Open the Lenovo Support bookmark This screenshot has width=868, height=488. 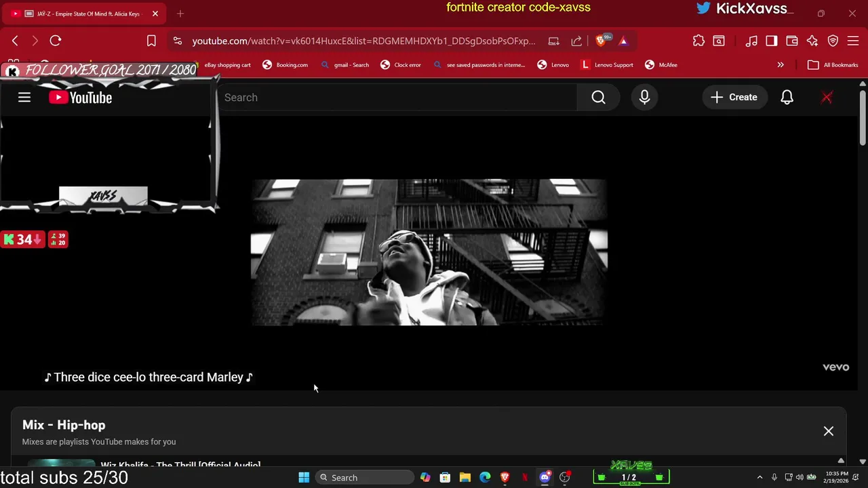coord(608,65)
